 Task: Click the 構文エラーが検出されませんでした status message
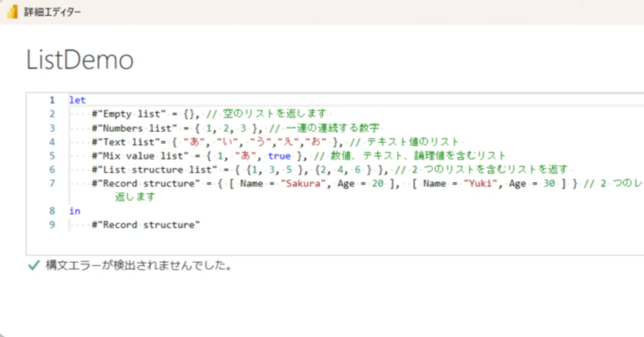(x=139, y=266)
